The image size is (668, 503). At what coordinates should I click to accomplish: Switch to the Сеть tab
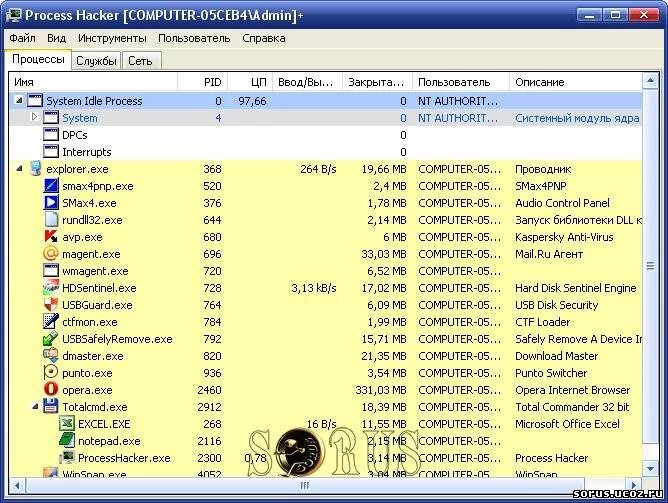point(140,61)
